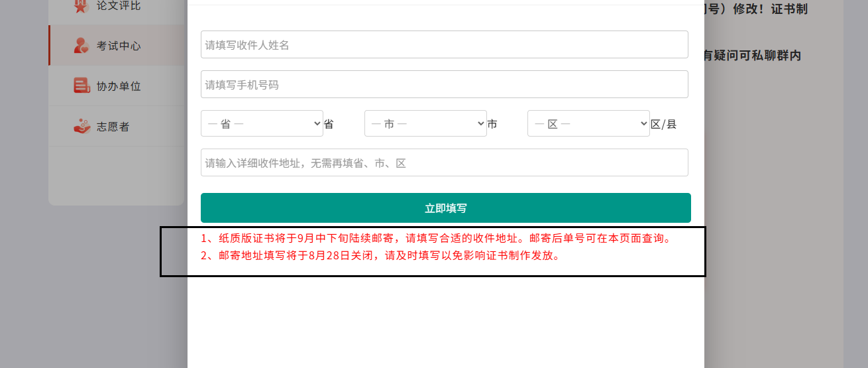
Task: Click the 考试中心 person icon
Action: pyautogui.click(x=81, y=46)
